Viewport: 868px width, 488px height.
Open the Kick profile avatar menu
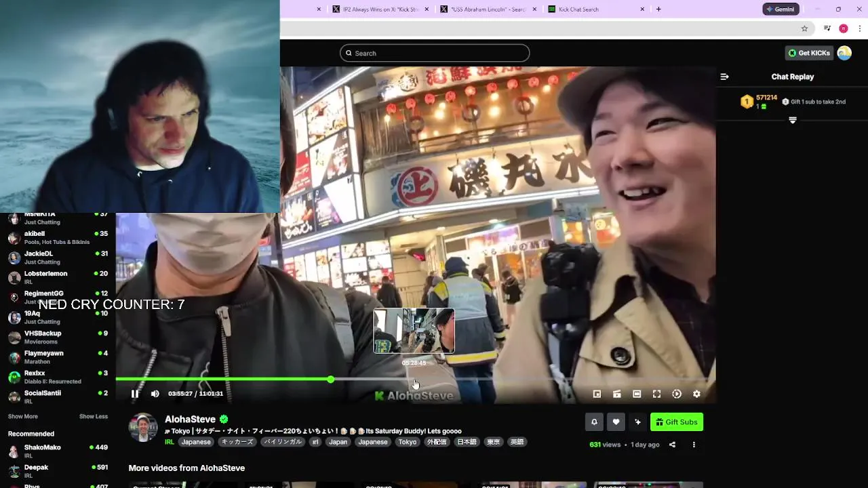click(844, 53)
